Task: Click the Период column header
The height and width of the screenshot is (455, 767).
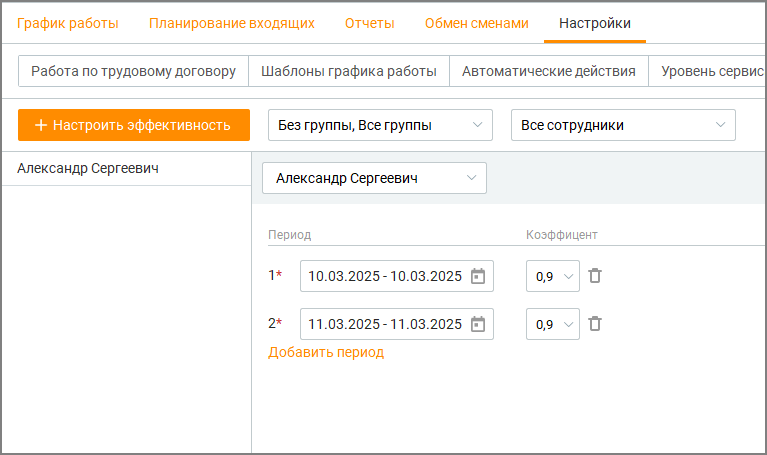Action: coord(290,235)
